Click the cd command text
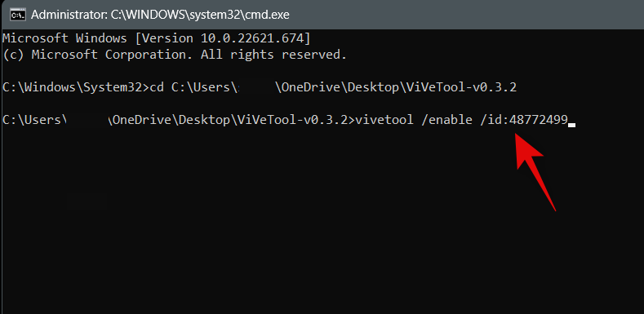 (x=157, y=88)
